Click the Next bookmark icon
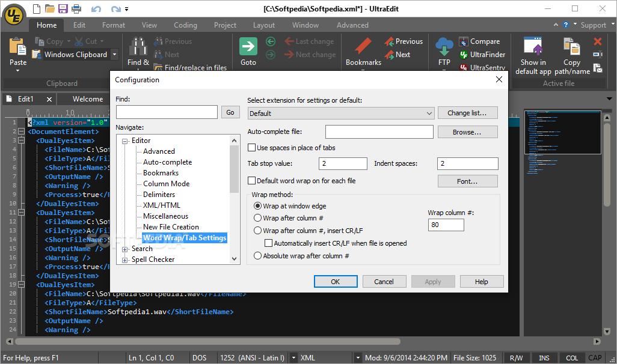 (389, 55)
